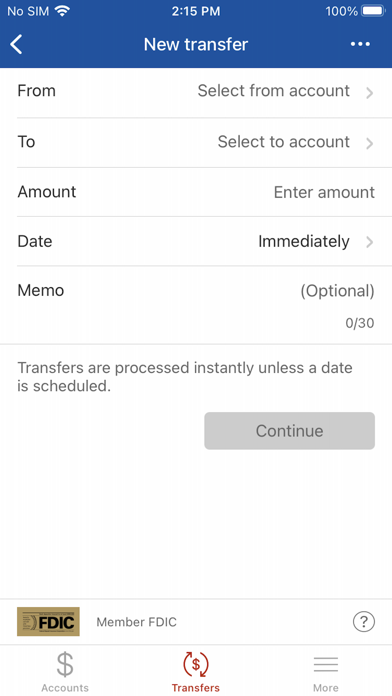
Task: Expand the From account chevron
Action: pyautogui.click(x=369, y=93)
